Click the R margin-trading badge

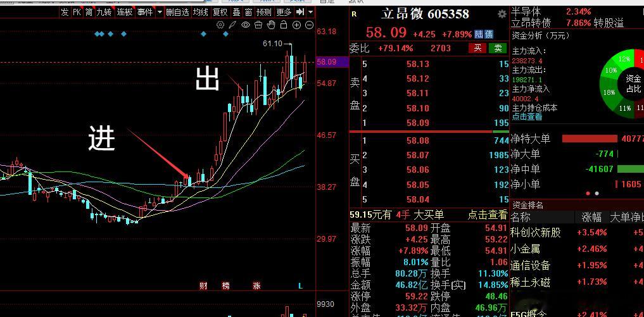[355, 14]
